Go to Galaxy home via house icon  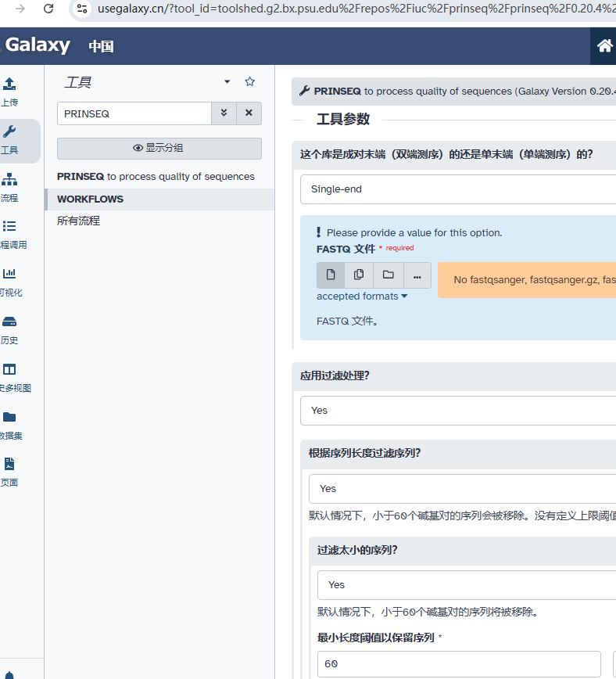(605, 46)
